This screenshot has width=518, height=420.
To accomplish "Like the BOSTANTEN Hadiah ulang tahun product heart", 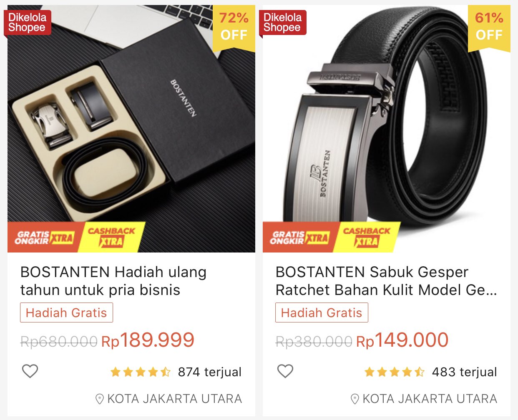I will pos(30,371).
